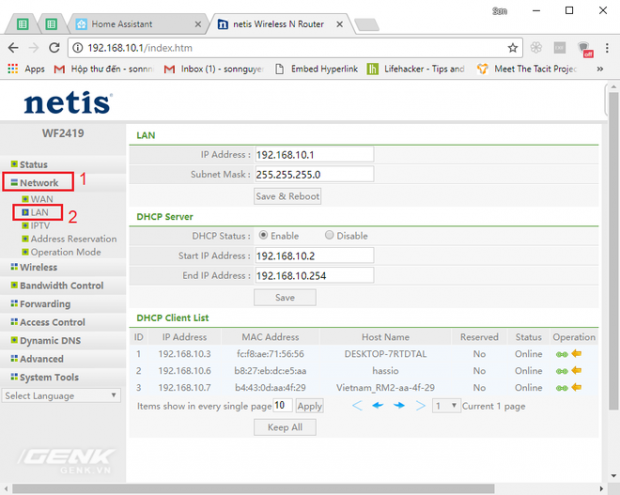Click the orange arrow icon for hassio row
This screenshot has height=495, width=620.
(577, 370)
